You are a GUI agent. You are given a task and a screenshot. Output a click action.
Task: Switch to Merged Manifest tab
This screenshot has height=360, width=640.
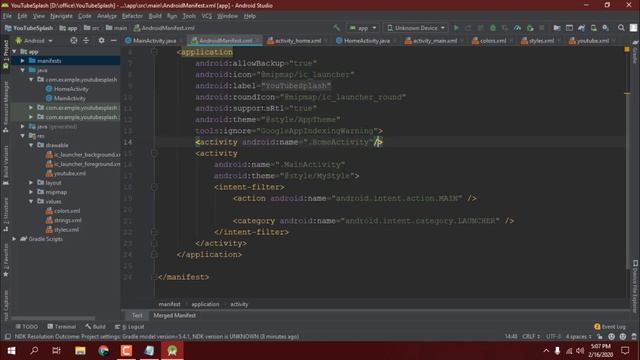[x=174, y=316]
